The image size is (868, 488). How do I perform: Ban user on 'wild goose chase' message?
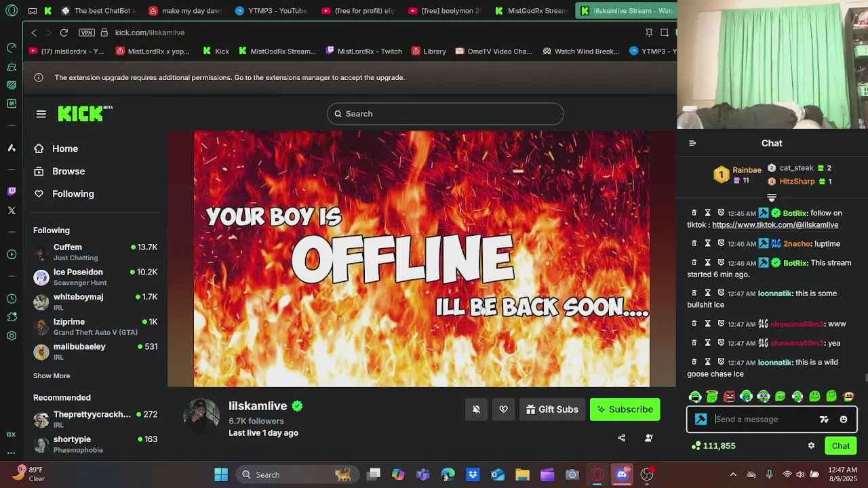tap(721, 362)
